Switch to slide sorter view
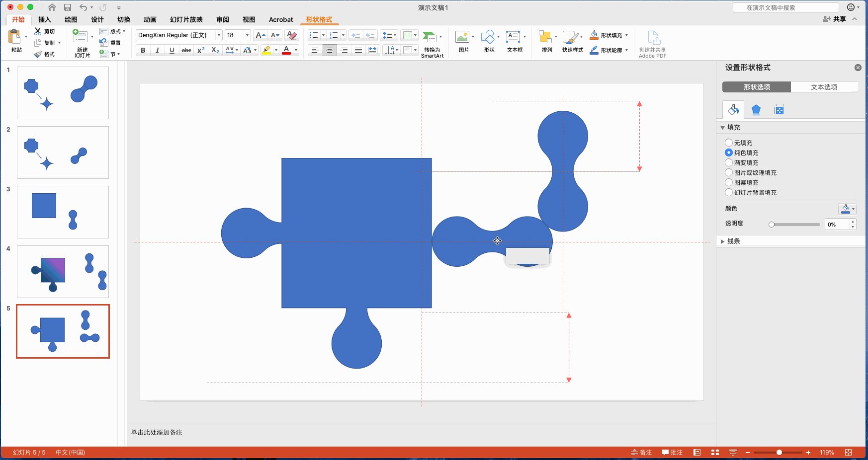 (x=715, y=453)
